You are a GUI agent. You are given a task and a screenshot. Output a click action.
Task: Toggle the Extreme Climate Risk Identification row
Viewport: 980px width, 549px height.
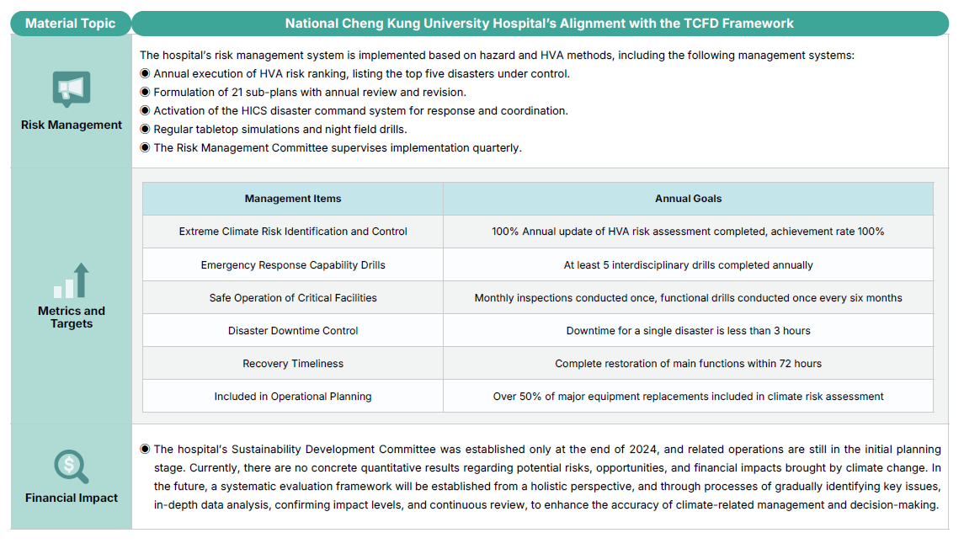click(x=293, y=231)
